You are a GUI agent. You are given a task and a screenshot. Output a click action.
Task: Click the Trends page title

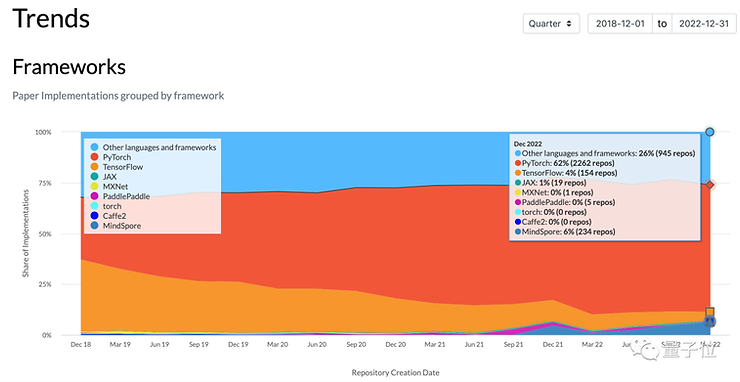point(51,18)
